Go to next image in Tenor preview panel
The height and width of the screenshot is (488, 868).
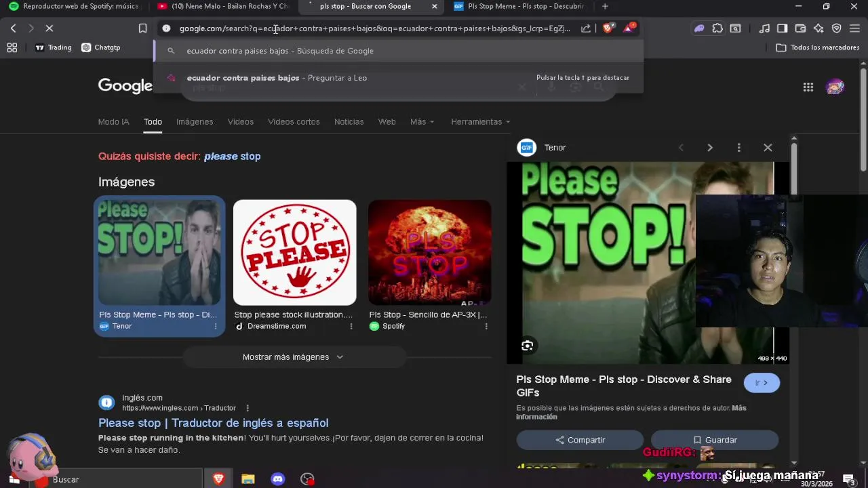pyautogui.click(x=710, y=148)
